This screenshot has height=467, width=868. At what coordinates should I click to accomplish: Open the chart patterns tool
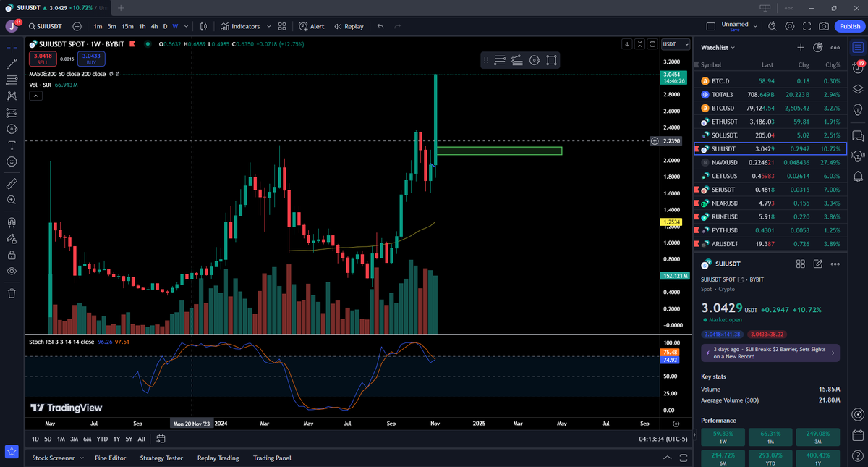(12, 96)
